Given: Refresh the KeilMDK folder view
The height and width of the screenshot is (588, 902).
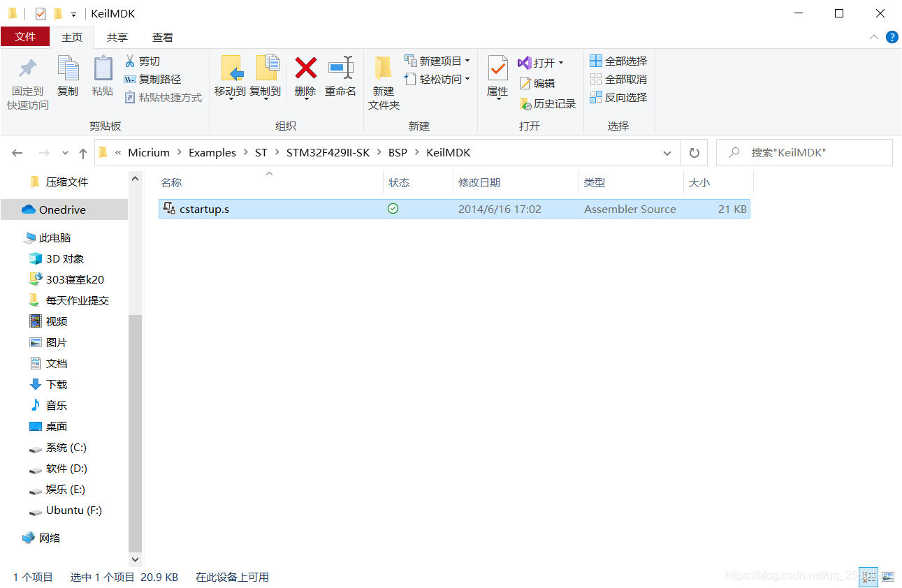Looking at the screenshot, I should pyautogui.click(x=694, y=152).
